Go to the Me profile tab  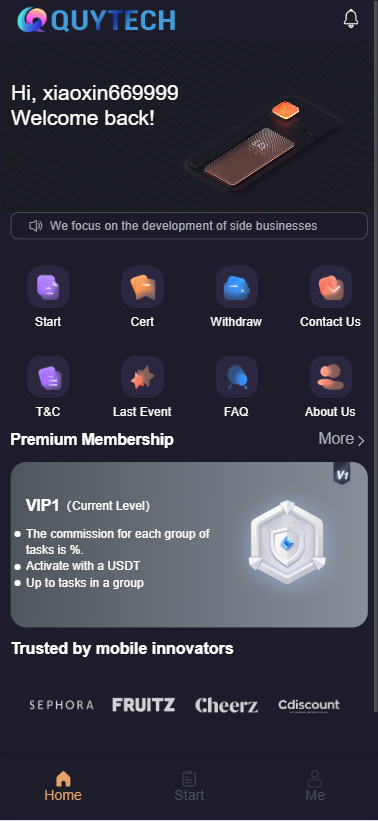point(315,786)
